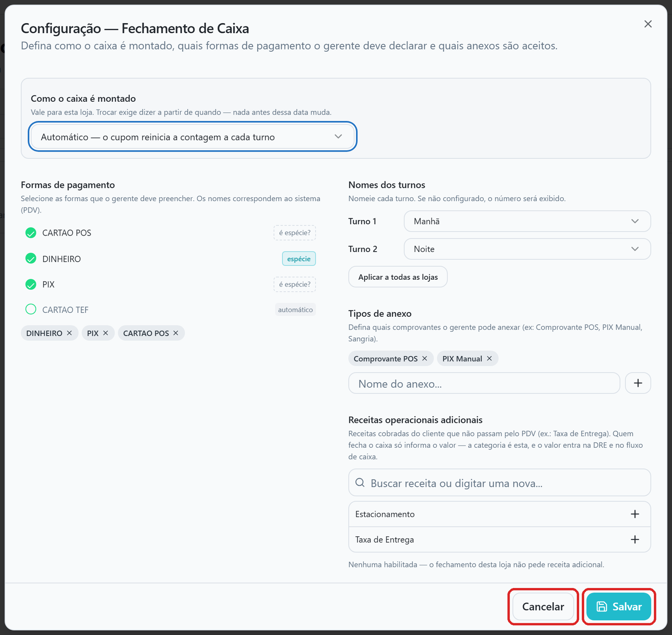Remove the DINHEIRO chip
Viewport: 672px width, 635px height.
[69, 333]
